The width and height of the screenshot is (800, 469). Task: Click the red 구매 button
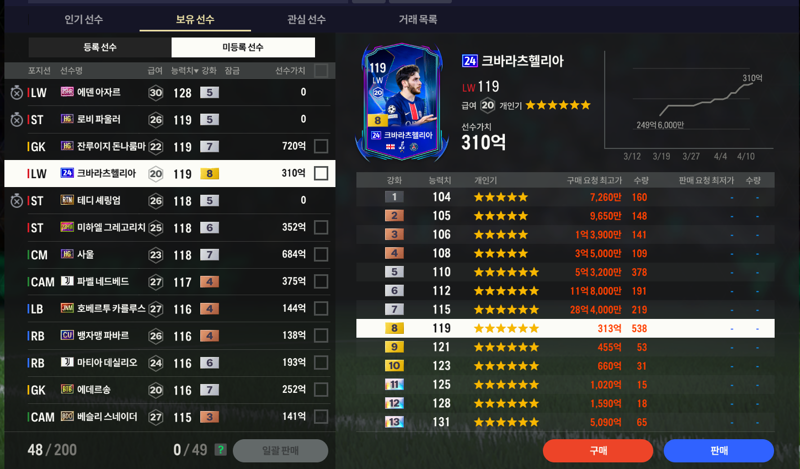(598, 451)
